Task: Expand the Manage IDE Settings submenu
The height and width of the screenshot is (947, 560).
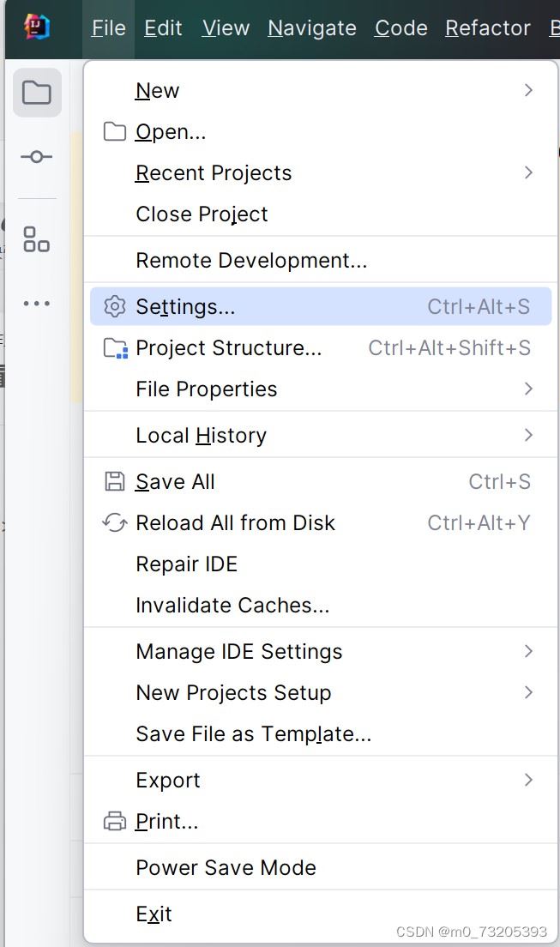Action: [528, 651]
